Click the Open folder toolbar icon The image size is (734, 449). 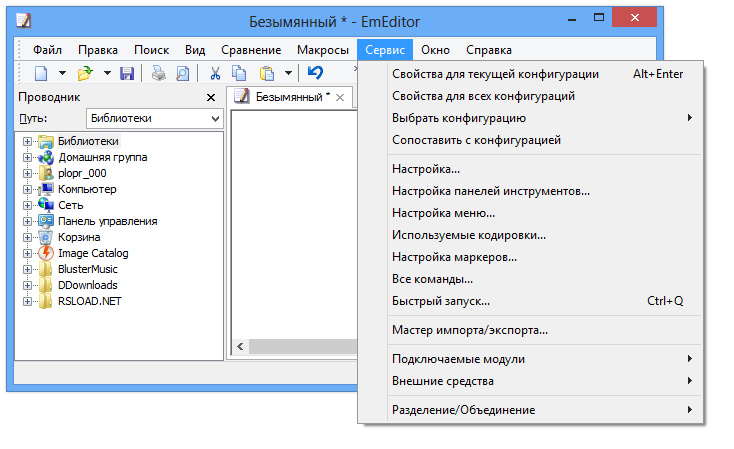85,73
